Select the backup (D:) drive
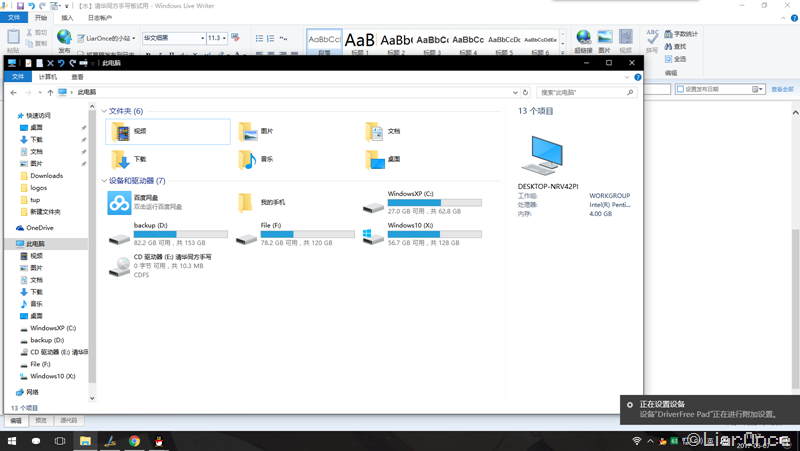Screen dimensions: 800x451 click(x=168, y=234)
